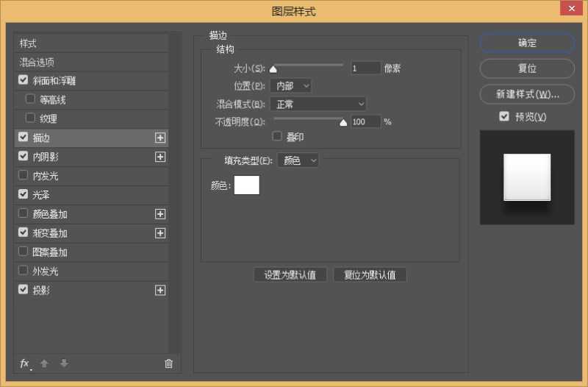The width and height of the screenshot is (588, 387).
Task: Click plus icon beside 渐变叠加
Action: tap(160, 233)
